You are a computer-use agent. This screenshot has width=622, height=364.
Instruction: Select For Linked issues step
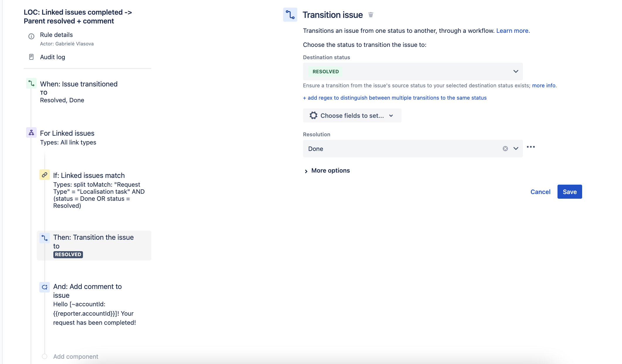point(67,133)
